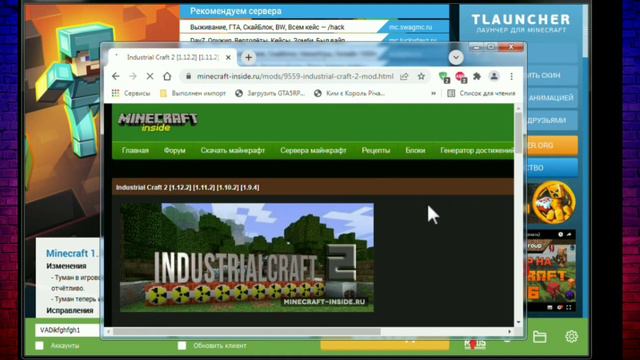Stop loading the page with the X button
640x360 pixels.
150,76
